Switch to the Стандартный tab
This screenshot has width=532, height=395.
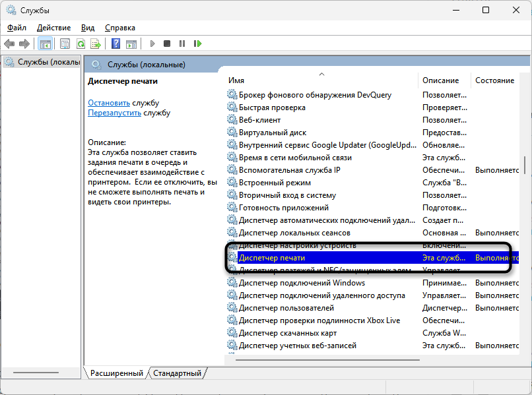[177, 373]
